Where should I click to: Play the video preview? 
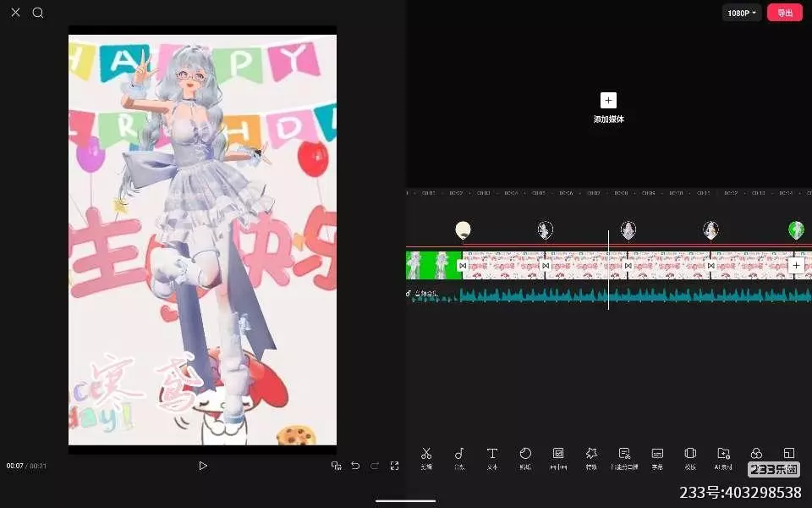point(202,466)
